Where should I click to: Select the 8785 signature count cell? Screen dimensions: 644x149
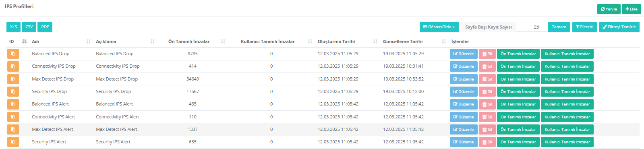pos(193,54)
